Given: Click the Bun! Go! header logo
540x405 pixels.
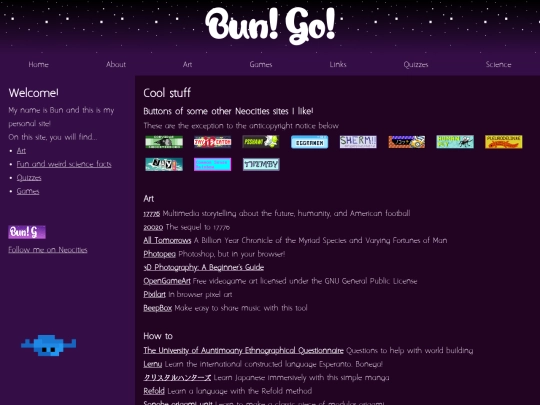Looking at the screenshot, I should [270, 26].
